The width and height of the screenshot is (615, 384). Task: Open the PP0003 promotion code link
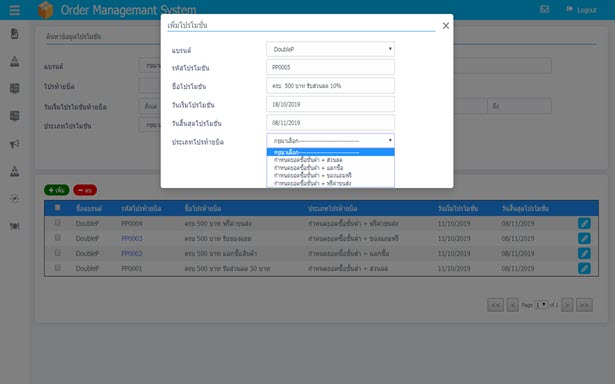(132, 238)
